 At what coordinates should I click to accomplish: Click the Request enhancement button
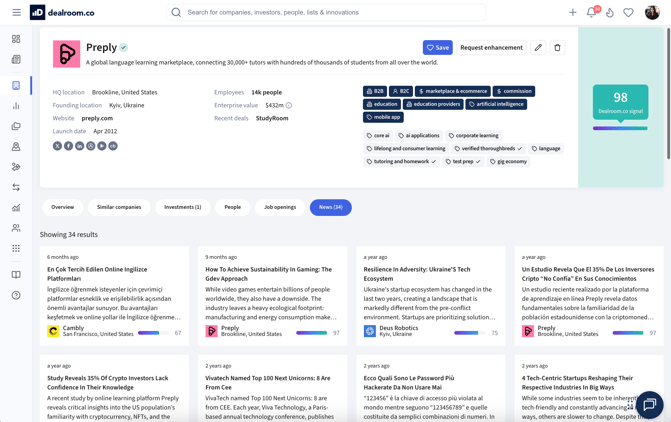pyautogui.click(x=491, y=48)
